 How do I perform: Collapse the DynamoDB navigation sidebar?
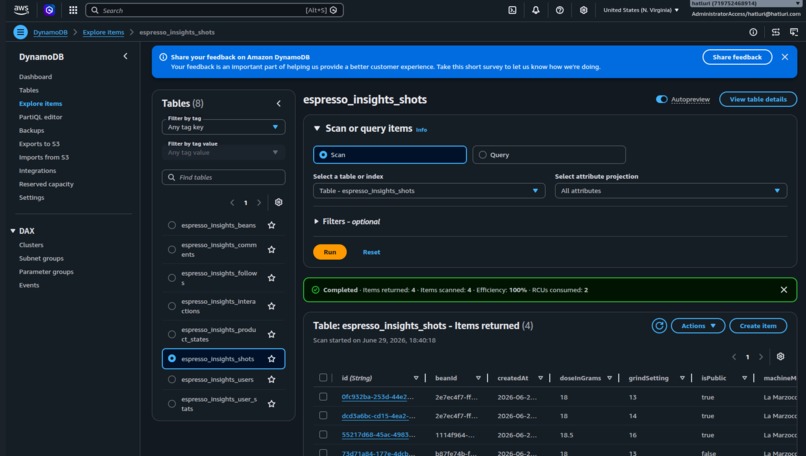(x=125, y=56)
